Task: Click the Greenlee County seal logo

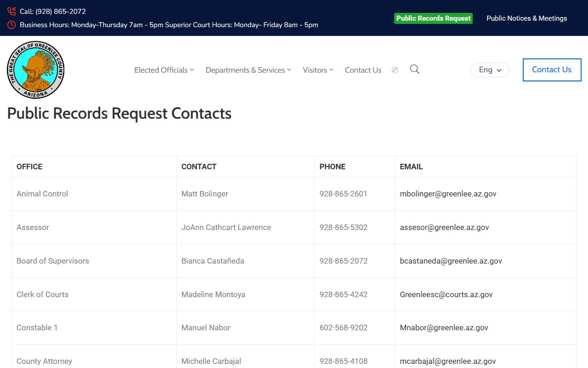Action: coord(36,70)
